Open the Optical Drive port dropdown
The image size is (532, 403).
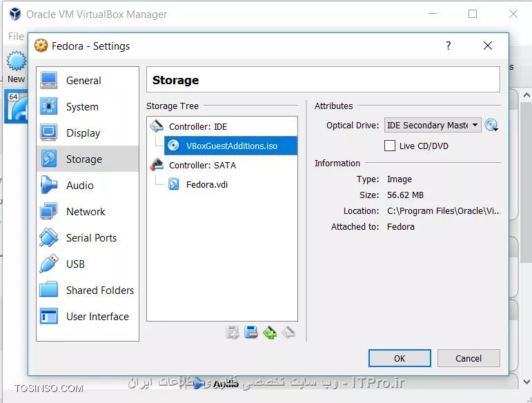coord(433,125)
